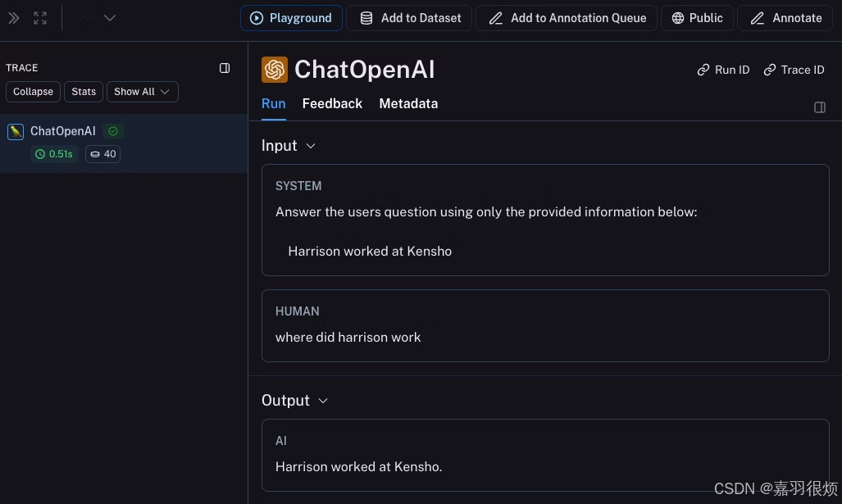Switch to the Run tab
The width and height of the screenshot is (842, 504).
273,103
